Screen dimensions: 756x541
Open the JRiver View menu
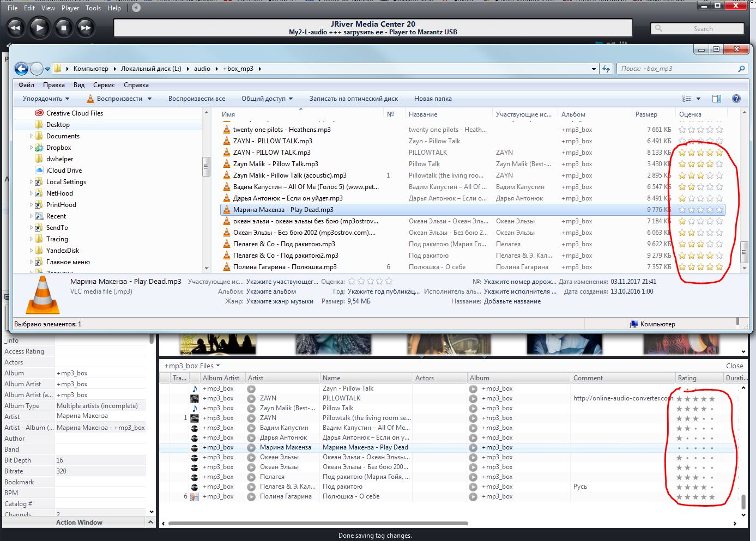[48, 8]
